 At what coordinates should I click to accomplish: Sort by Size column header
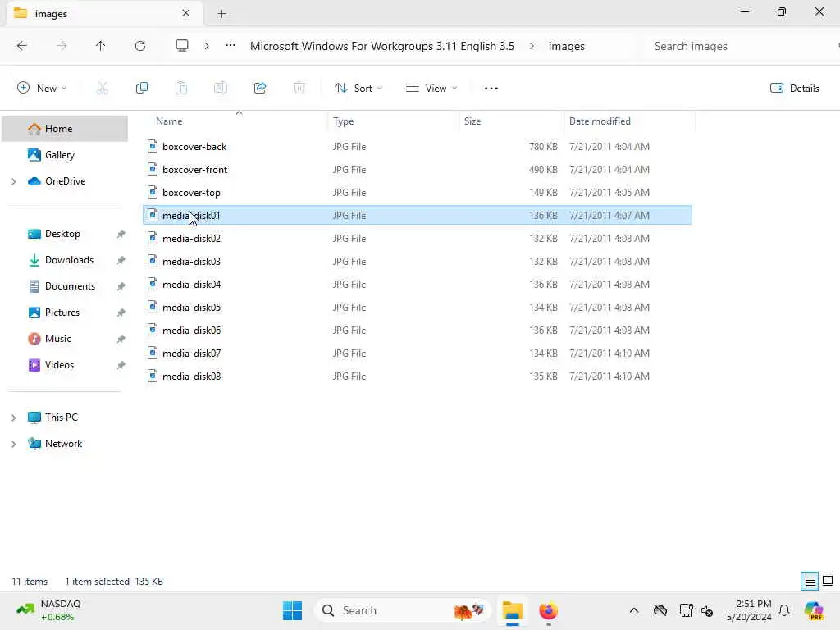(511, 121)
